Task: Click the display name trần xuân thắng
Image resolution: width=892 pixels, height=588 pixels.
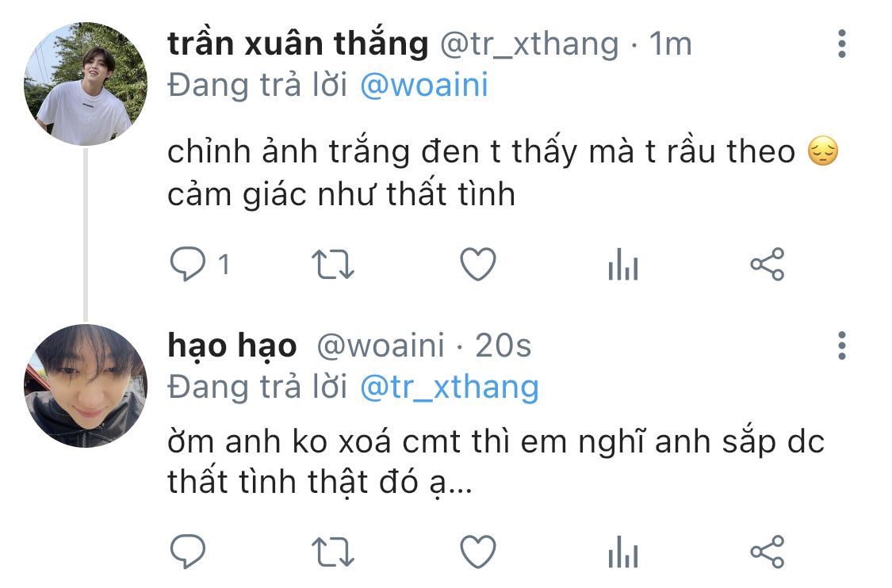Action: 298,44
